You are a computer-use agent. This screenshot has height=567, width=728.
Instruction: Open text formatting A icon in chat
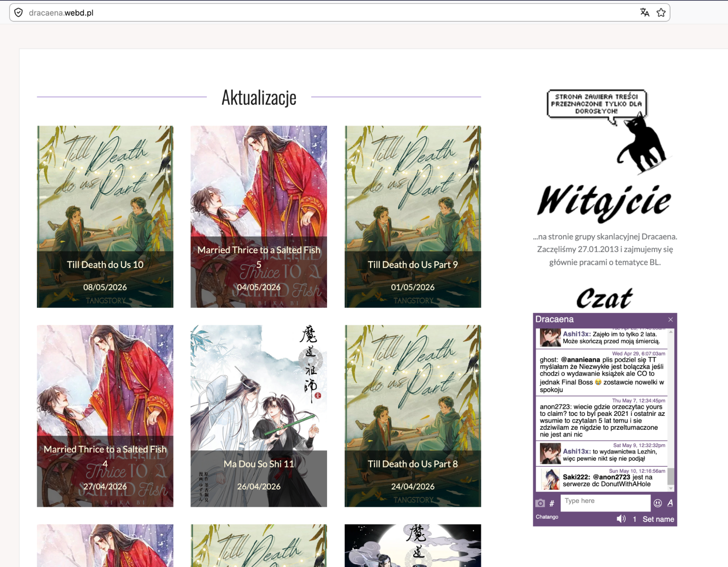point(670,503)
